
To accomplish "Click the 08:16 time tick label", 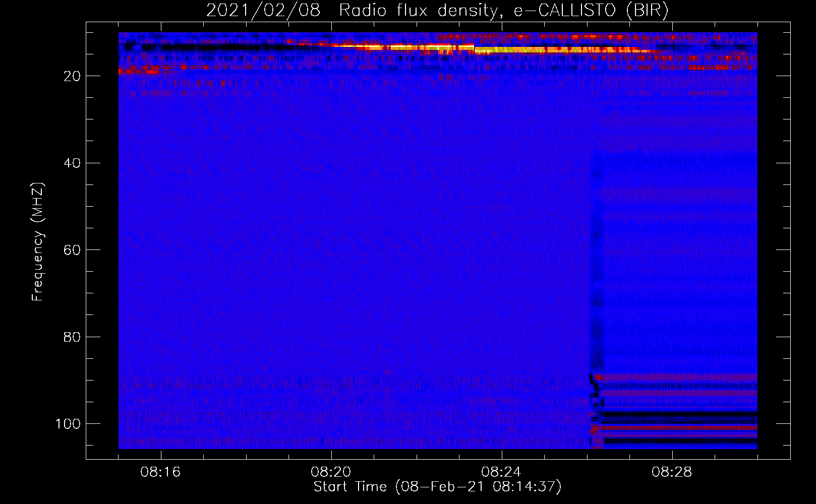I will pos(160,472).
